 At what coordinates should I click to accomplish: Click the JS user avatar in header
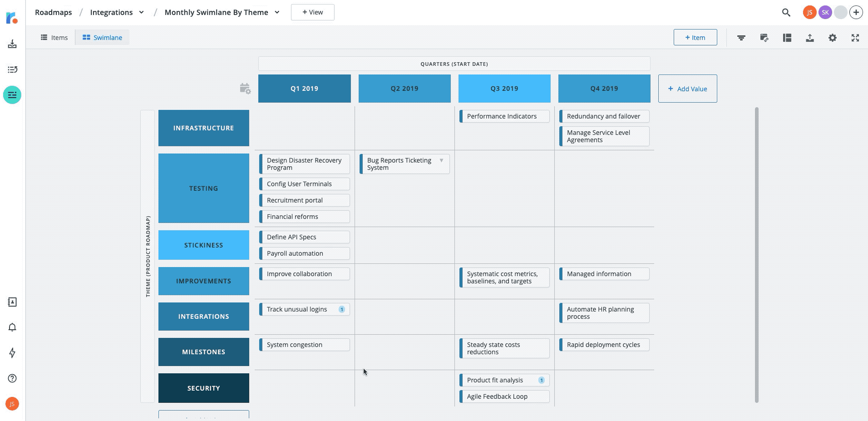click(x=809, y=12)
